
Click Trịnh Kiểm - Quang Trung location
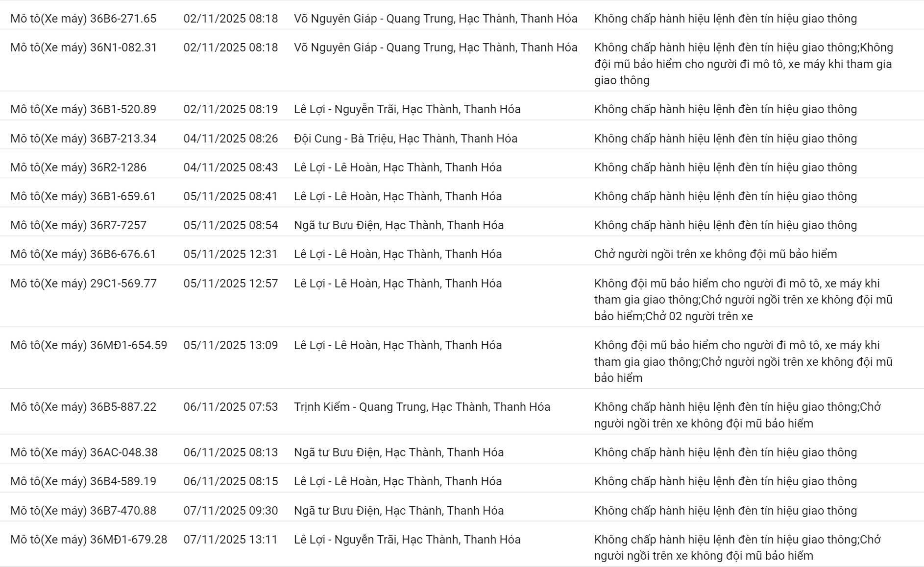[x=422, y=407]
